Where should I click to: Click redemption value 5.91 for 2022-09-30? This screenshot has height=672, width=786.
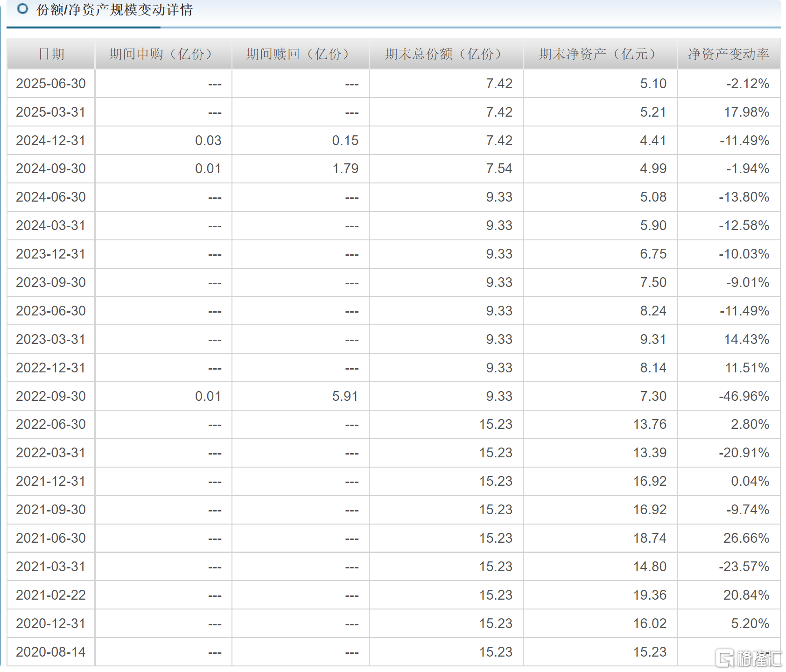(345, 396)
